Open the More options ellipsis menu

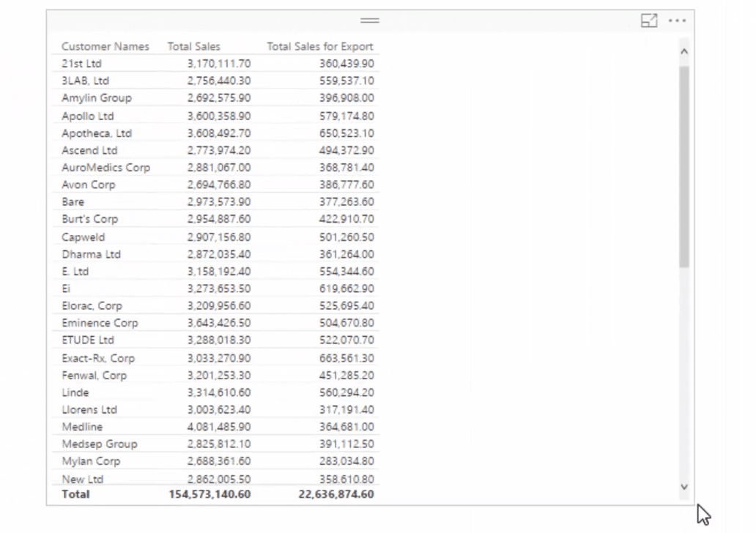pos(677,20)
